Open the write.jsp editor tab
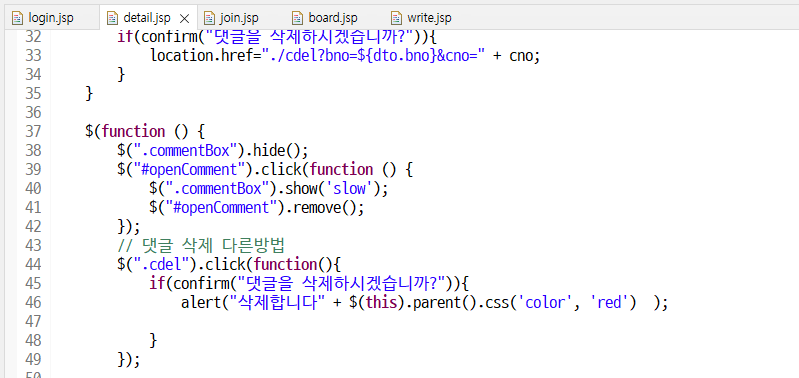Image resolution: width=799 pixels, height=378 pixels. click(x=429, y=18)
